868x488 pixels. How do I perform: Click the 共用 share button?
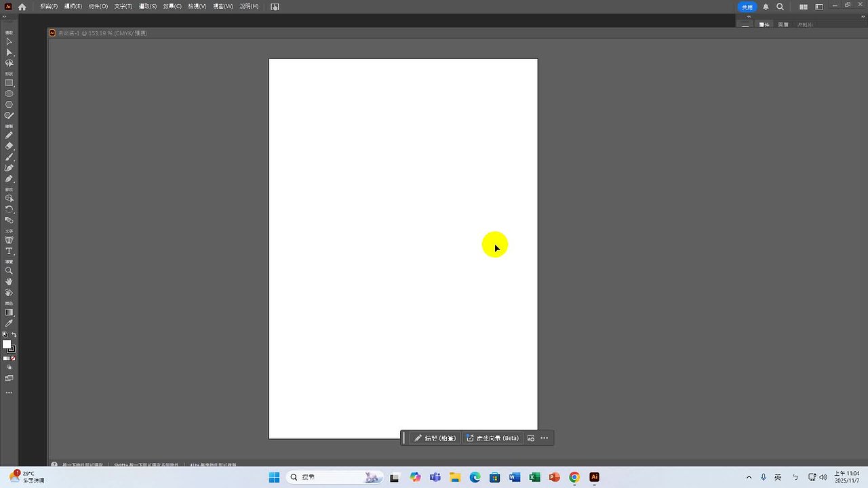coord(747,6)
